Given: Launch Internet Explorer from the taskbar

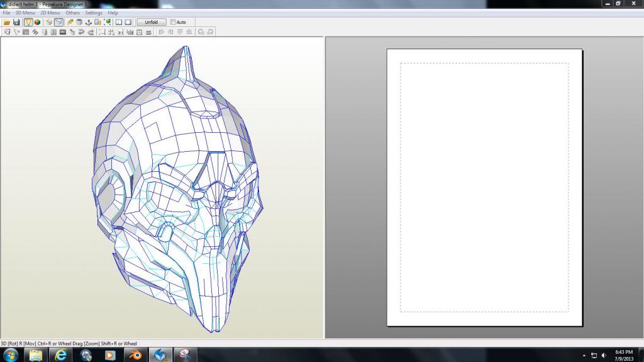Looking at the screenshot, I should coord(61,354).
